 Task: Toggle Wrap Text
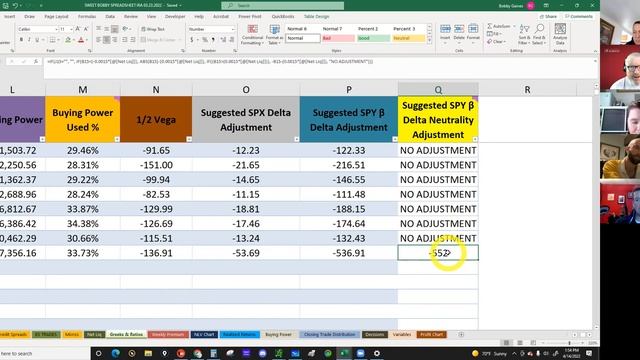(x=153, y=29)
